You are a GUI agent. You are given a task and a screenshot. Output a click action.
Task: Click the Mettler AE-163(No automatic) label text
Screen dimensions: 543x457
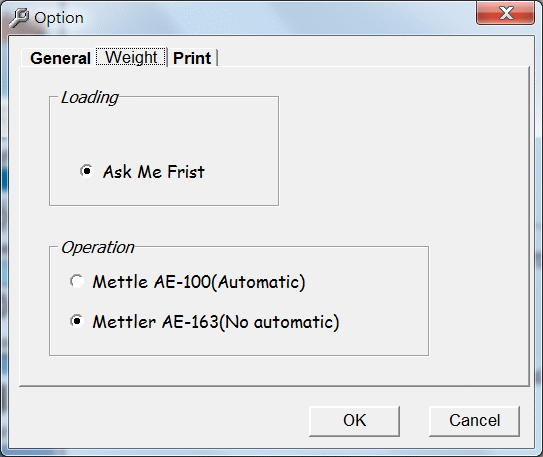[x=216, y=322]
